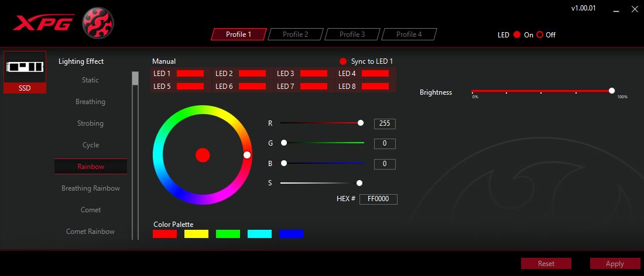Toggle Sync to LED 1 option
The width and height of the screenshot is (644, 276).
coord(343,61)
